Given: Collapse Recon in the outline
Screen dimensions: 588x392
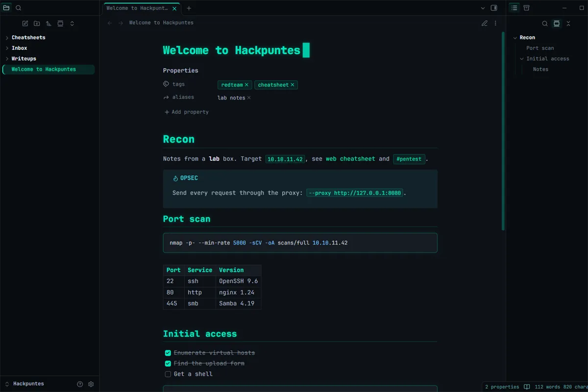Looking at the screenshot, I should tap(515, 38).
